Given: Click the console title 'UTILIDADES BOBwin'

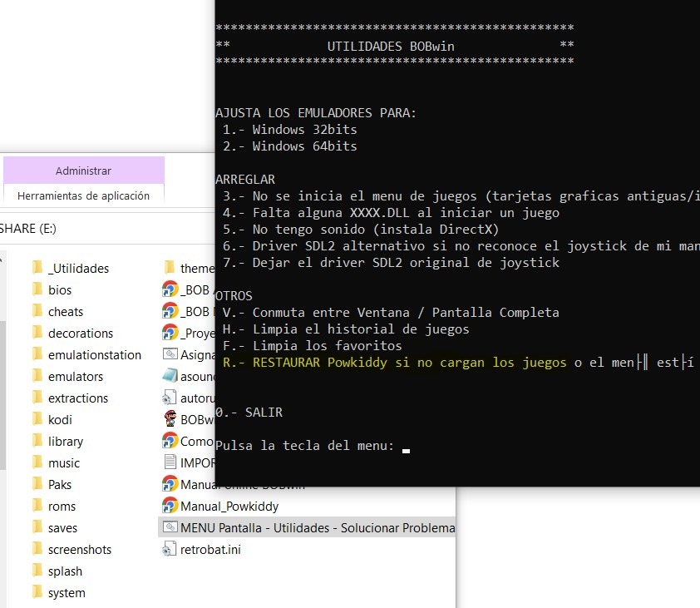Looking at the screenshot, I should 391,47.
